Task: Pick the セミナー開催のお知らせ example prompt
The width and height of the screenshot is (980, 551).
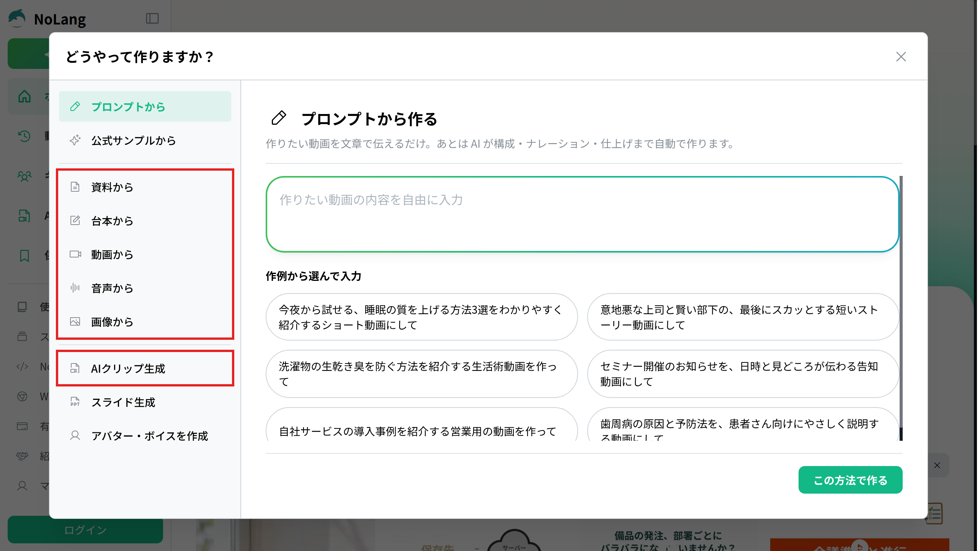Action: click(743, 374)
